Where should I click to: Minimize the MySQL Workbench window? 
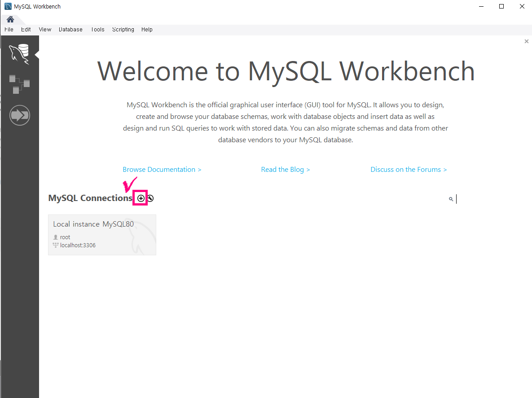coord(481,6)
